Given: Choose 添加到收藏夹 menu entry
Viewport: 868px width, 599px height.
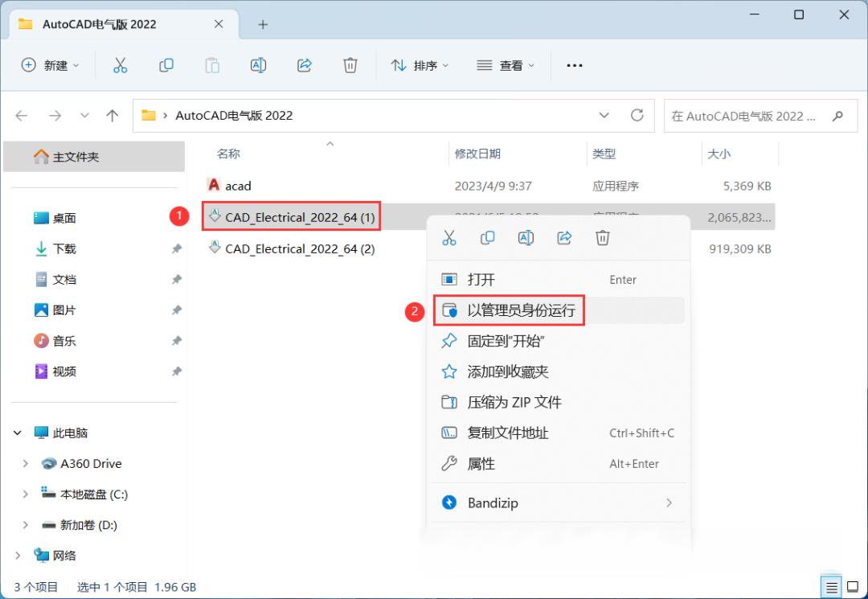Looking at the screenshot, I should click(x=558, y=371).
